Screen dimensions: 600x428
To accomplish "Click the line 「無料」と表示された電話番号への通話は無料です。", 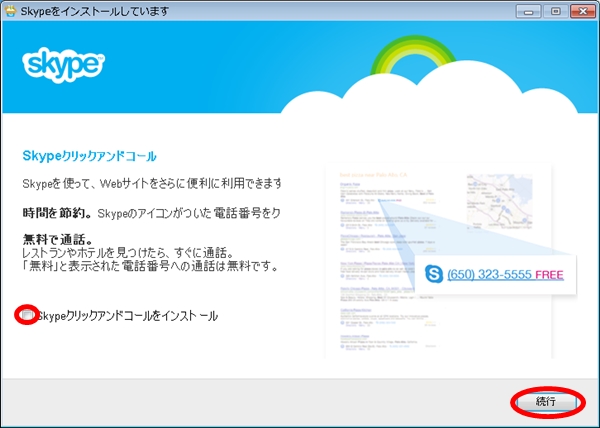I will [x=150, y=266].
